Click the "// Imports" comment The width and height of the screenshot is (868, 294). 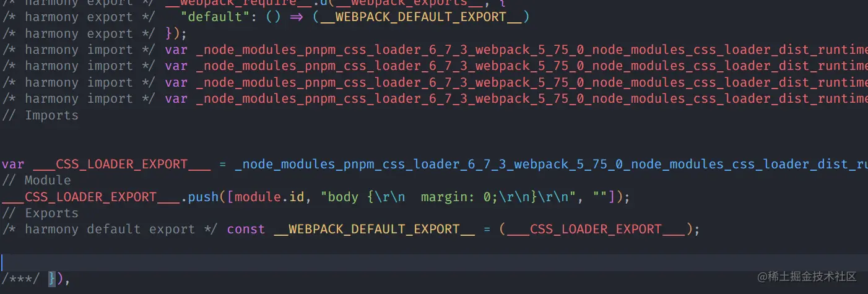click(x=40, y=115)
